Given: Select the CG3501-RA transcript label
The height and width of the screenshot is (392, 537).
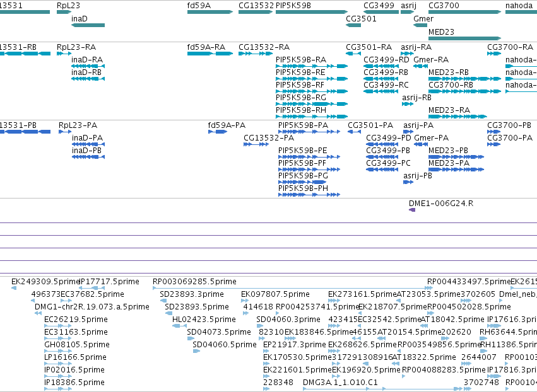Looking at the screenshot, I should (x=369, y=47).
